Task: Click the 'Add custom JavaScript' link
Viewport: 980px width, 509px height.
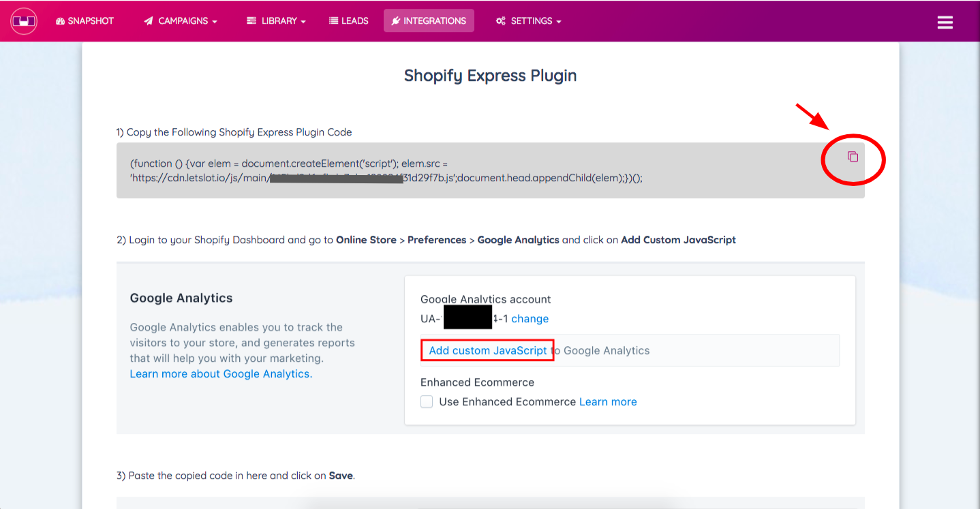Action: click(x=488, y=350)
